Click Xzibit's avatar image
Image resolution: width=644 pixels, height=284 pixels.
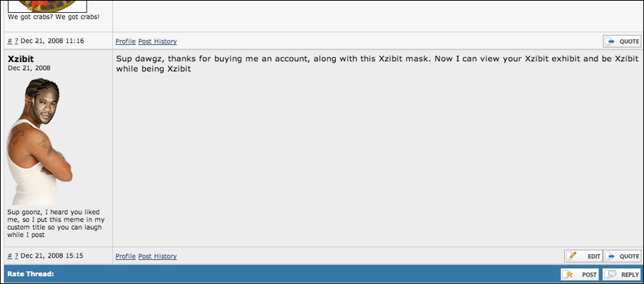click(x=39, y=142)
